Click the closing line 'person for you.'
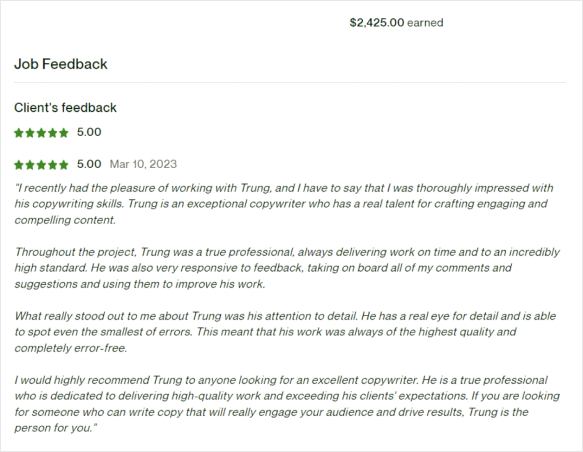The image size is (583, 452). (x=56, y=428)
